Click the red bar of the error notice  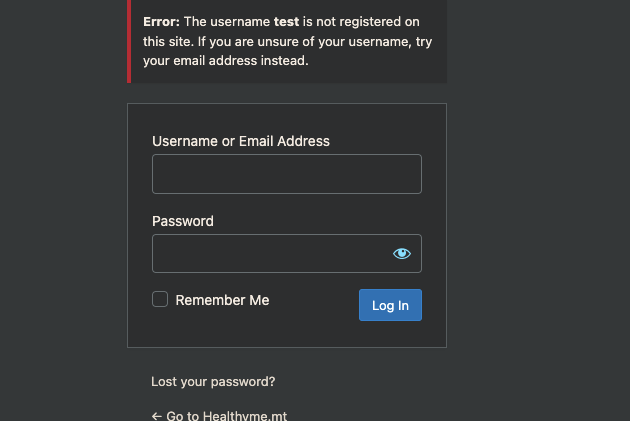(x=129, y=41)
